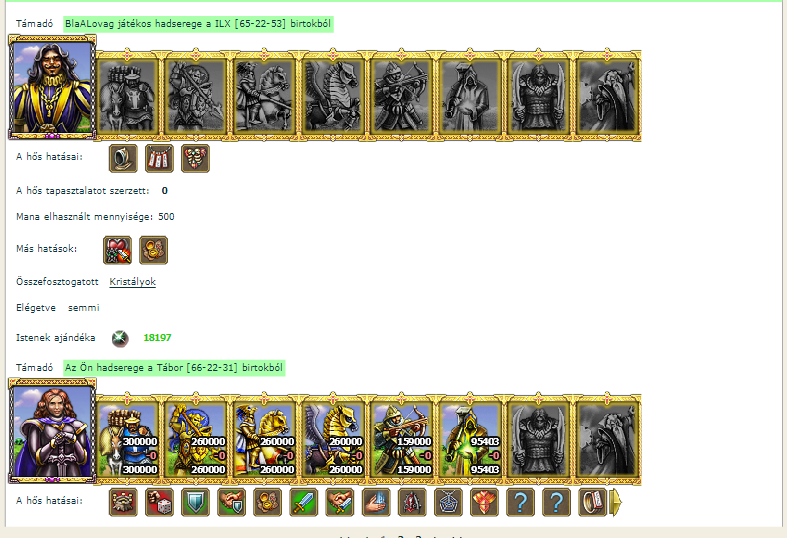The height and width of the screenshot is (538, 787).
Task: Expand more hero effects with yellow arrow
Action: (615, 502)
